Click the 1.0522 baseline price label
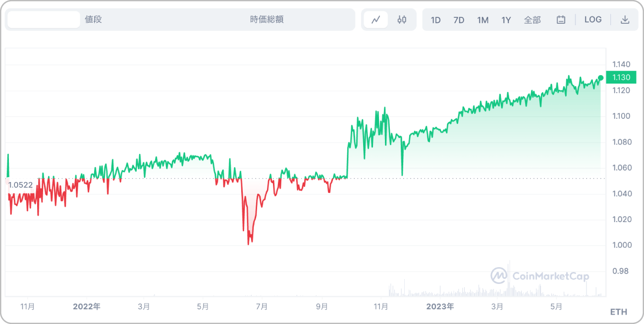Screen dimensions: 644x324 (20, 185)
